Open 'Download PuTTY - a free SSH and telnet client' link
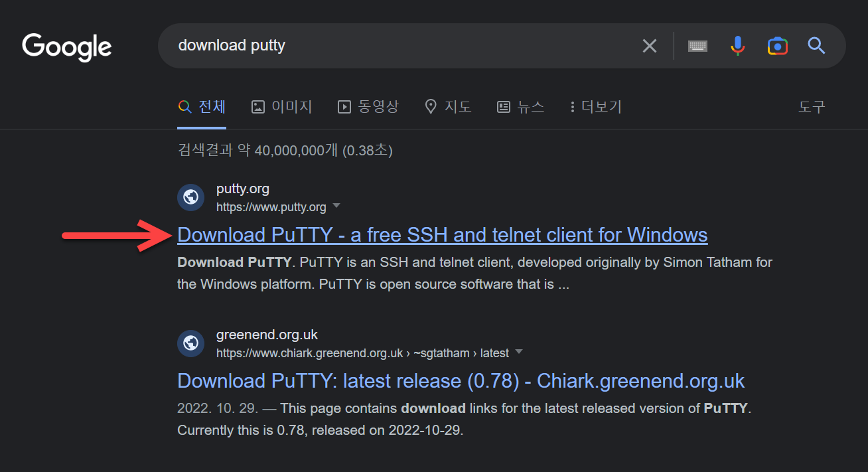The width and height of the screenshot is (868, 472). click(x=443, y=235)
